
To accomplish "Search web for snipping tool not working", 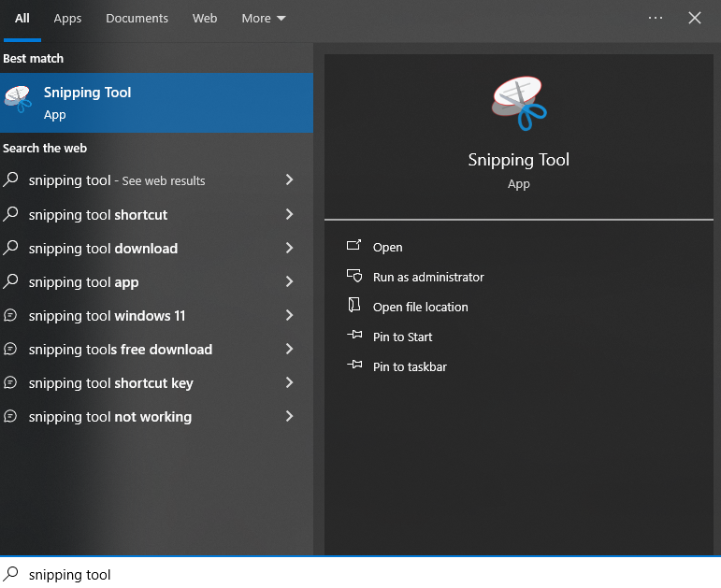I will [x=110, y=417].
